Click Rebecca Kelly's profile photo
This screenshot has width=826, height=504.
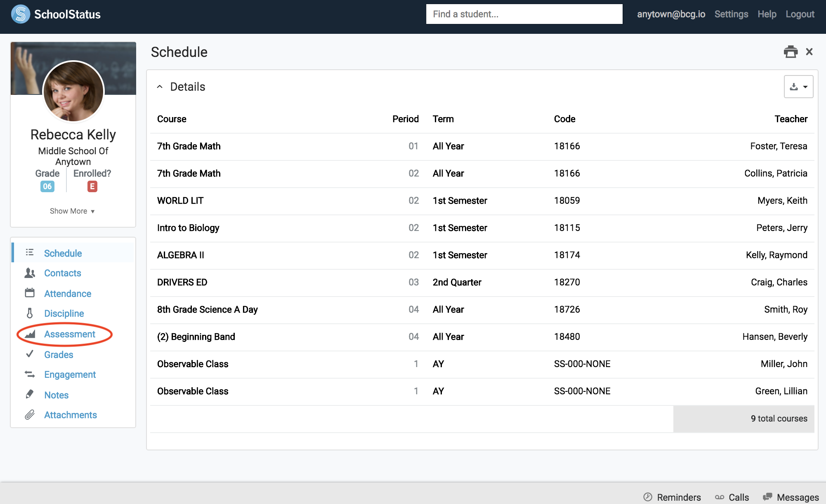[73, 92]
